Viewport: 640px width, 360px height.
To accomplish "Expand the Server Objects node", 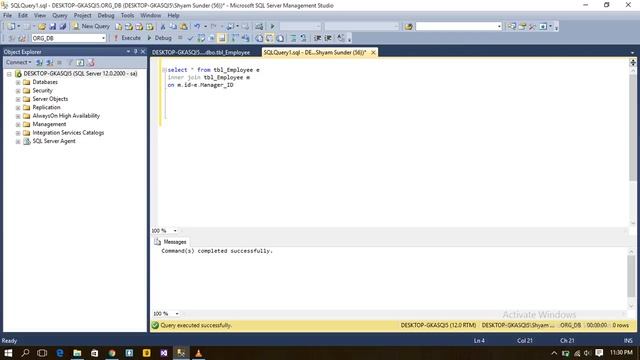I will tap(18, 99).
